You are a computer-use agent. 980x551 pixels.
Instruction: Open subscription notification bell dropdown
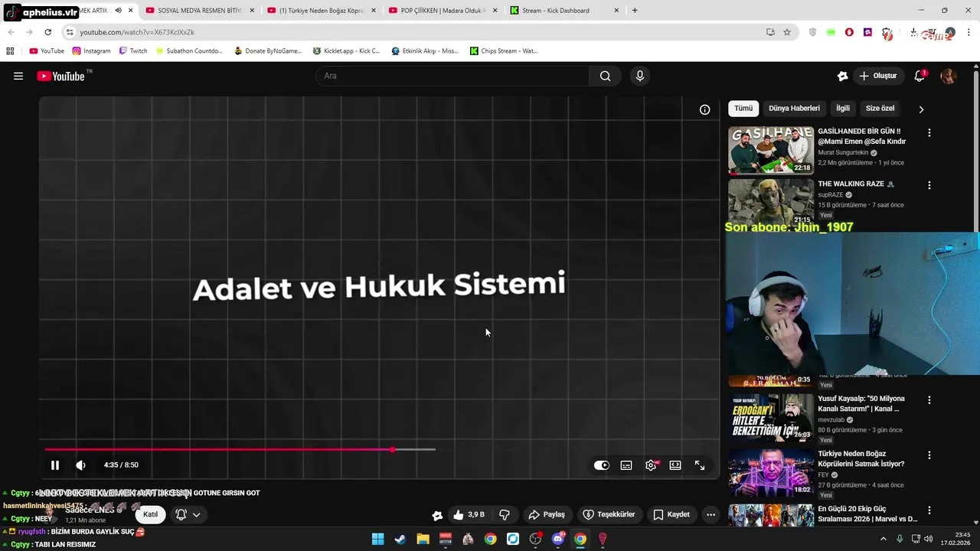click(188, 514)
